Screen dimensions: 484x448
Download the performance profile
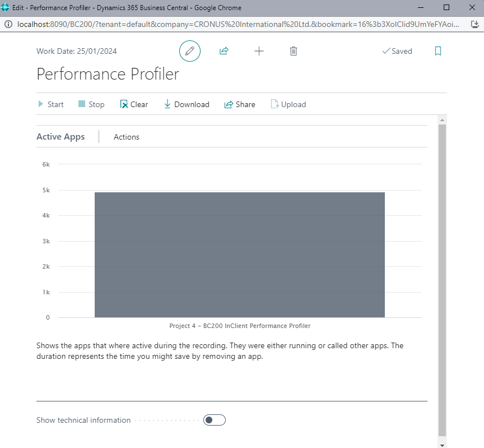[186, 104]
